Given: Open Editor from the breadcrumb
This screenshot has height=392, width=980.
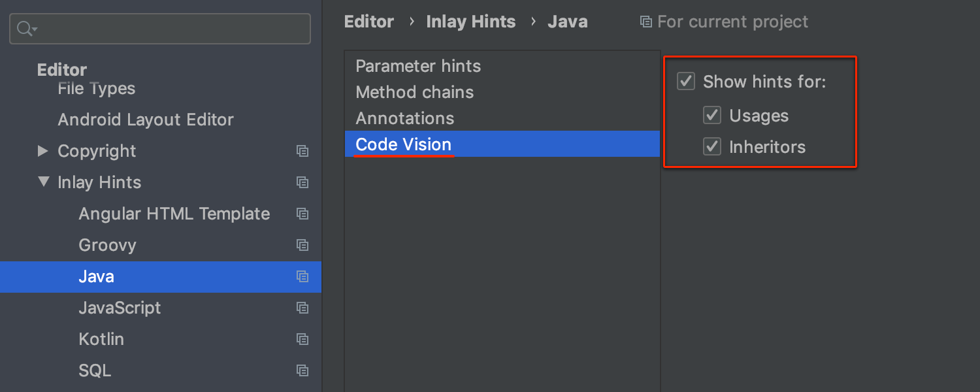Looking at the screenshot, I should point(369,21).
